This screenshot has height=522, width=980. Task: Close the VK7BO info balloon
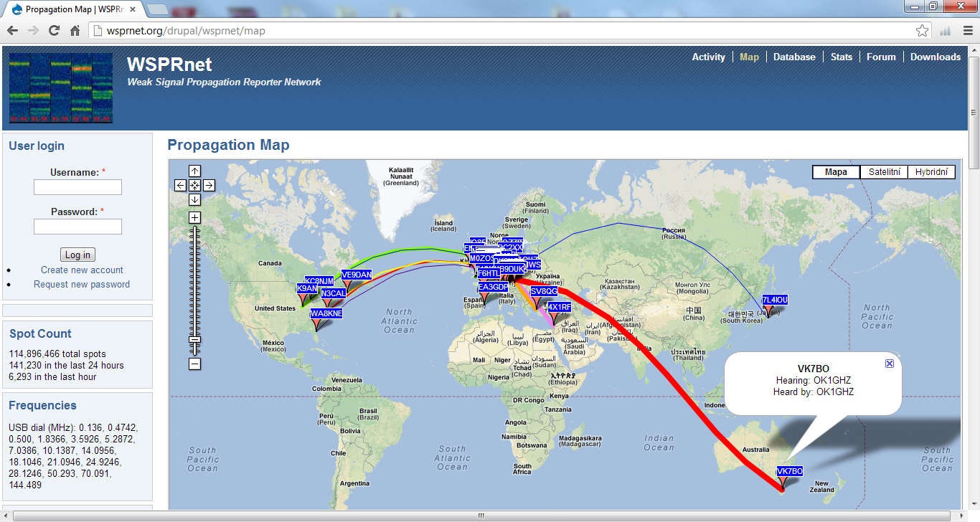(x=890, y=364)
